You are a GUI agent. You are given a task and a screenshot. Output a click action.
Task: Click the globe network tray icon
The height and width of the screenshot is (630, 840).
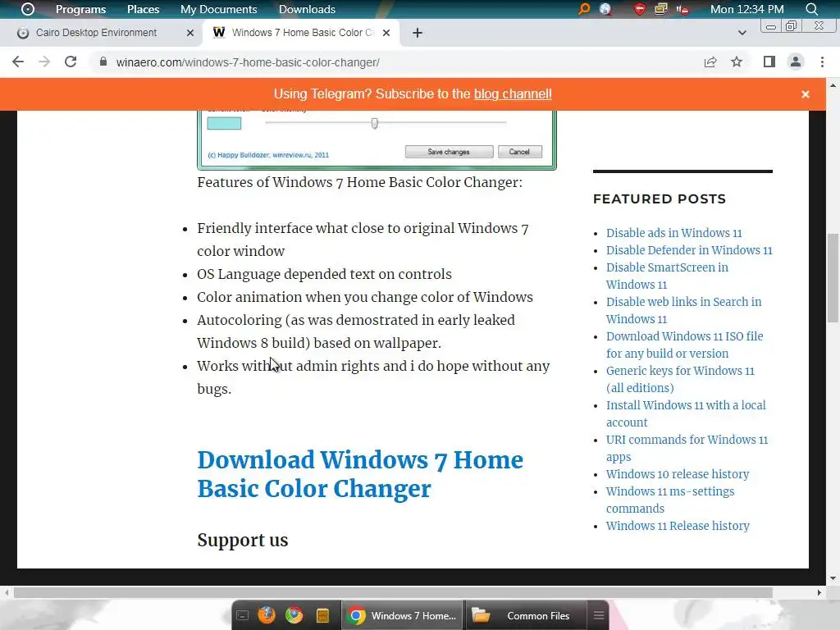[605, 9]
